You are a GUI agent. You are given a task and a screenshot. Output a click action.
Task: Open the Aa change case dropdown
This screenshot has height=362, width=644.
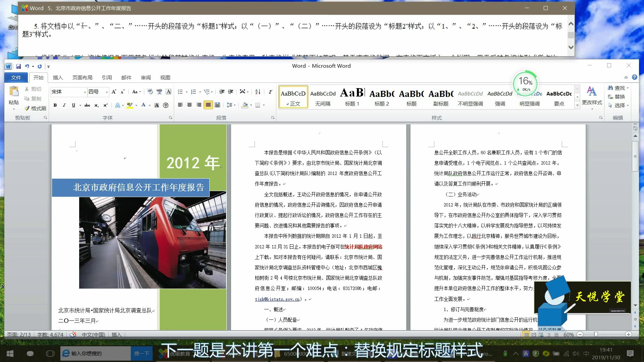[136, 92]
